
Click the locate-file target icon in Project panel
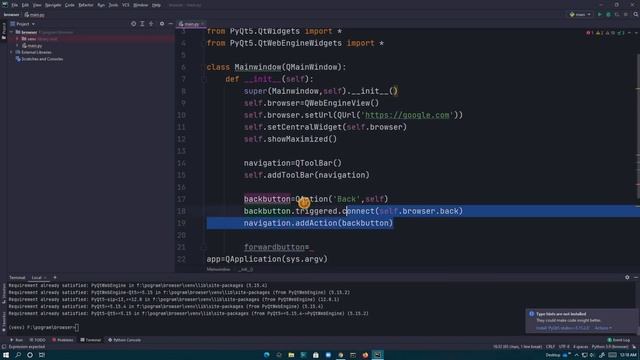pos(133,24)
